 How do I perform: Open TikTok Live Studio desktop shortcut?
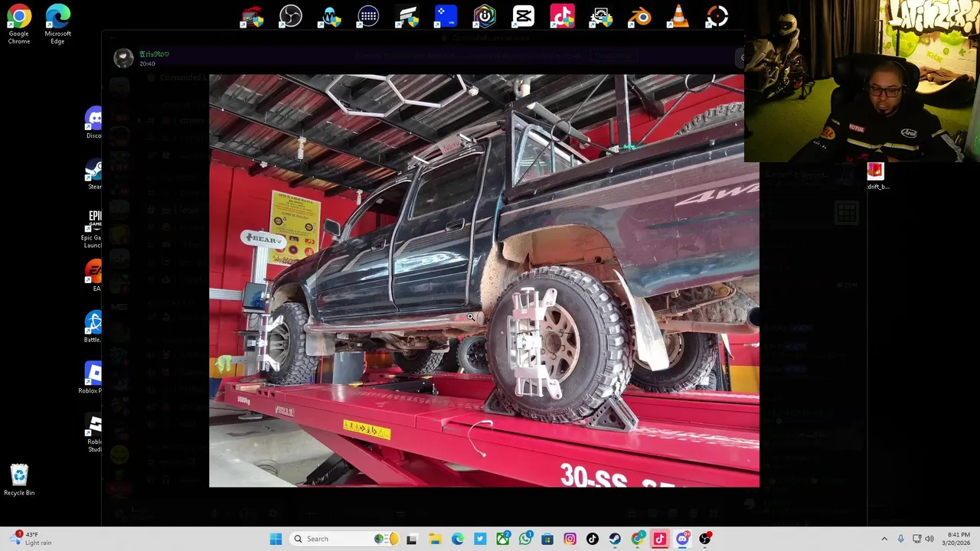coord(562,16)
